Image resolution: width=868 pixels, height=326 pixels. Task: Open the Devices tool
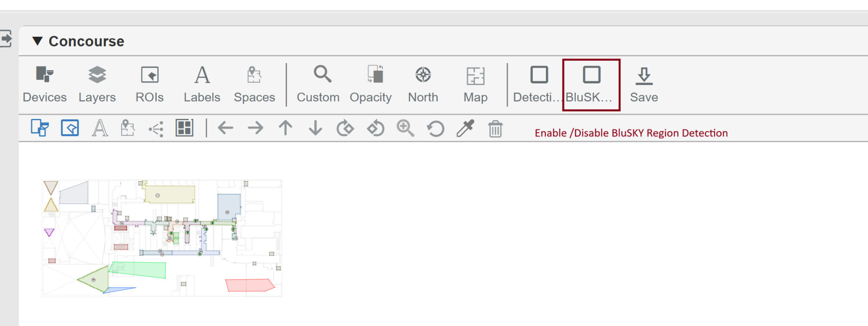click(x=45, y=85)
